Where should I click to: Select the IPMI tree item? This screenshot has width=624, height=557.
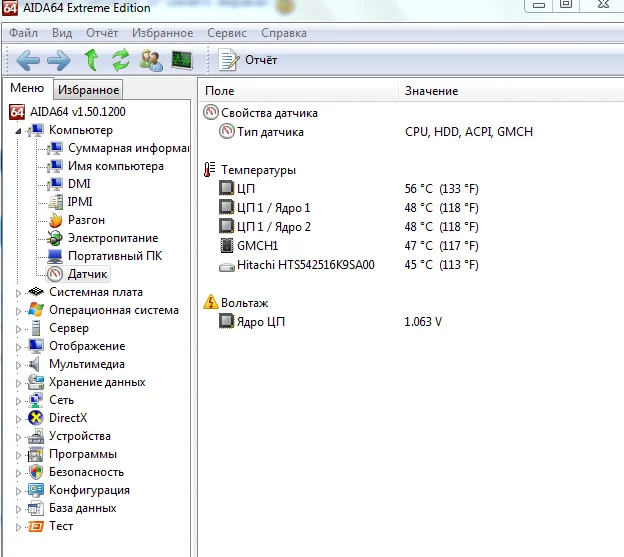(80, 202)
